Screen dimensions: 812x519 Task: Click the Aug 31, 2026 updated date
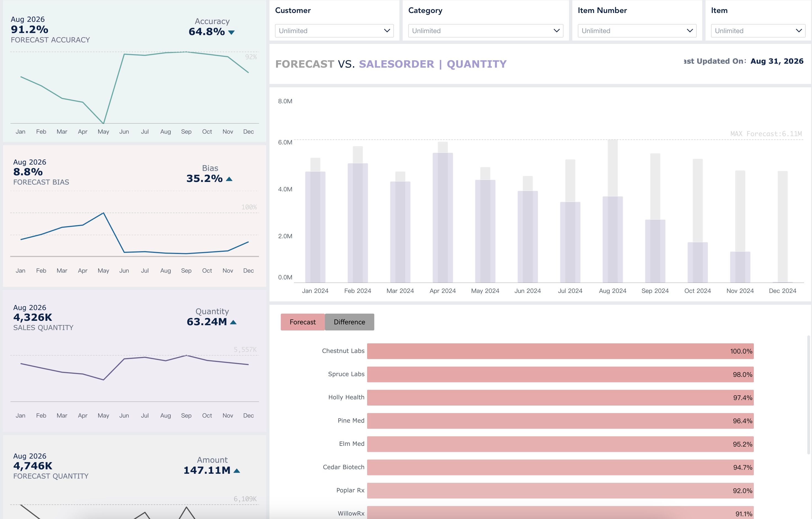coord(777,61)
